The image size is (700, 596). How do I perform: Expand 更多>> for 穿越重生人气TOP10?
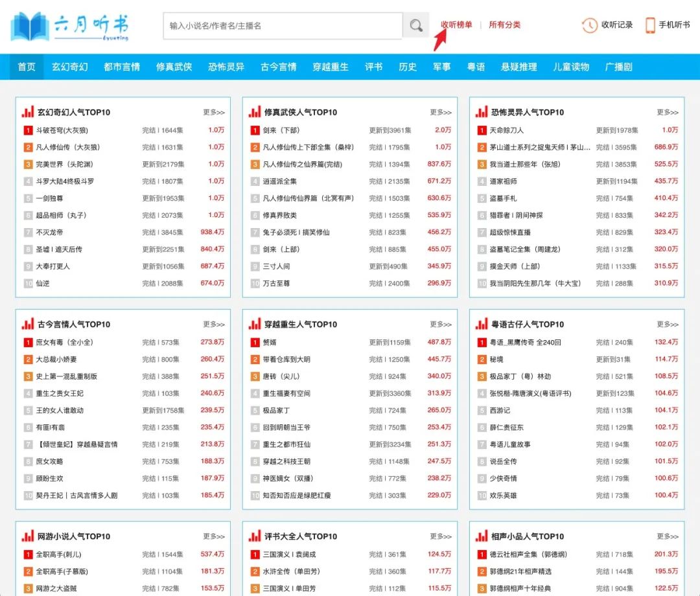point(441,325)
